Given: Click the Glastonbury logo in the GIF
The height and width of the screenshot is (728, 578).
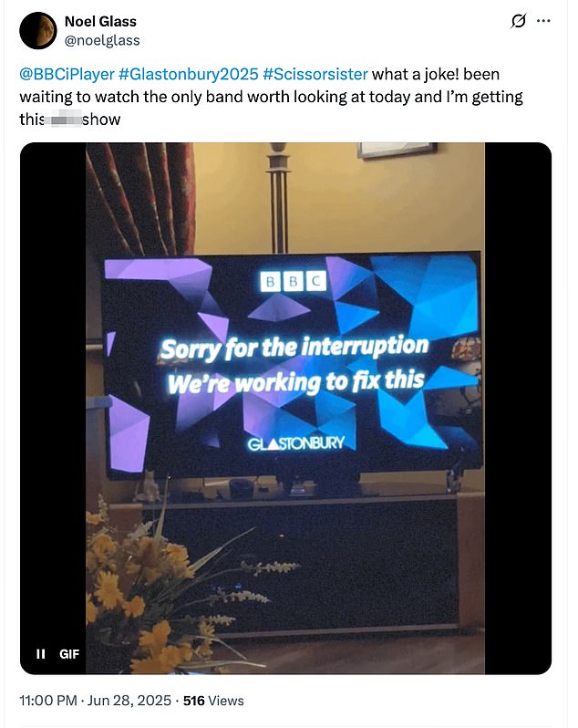Looking at the screenshot, I should (296, 443).
